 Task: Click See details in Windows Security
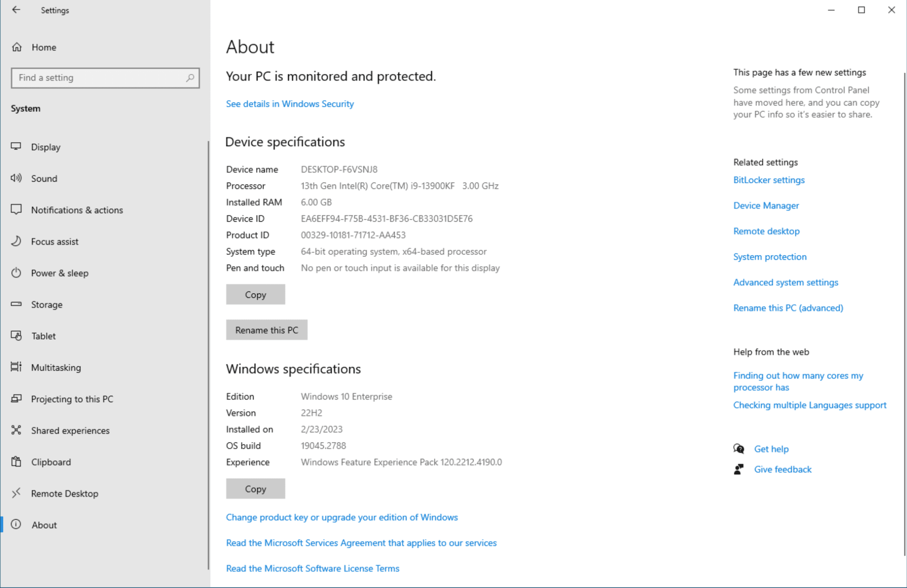click(x=290, y=104)
